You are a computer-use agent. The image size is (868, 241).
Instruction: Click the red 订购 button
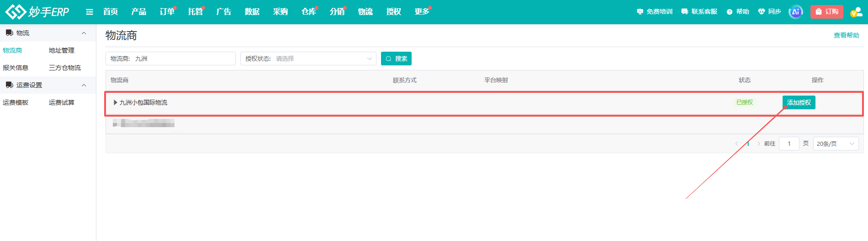(826, 12)
